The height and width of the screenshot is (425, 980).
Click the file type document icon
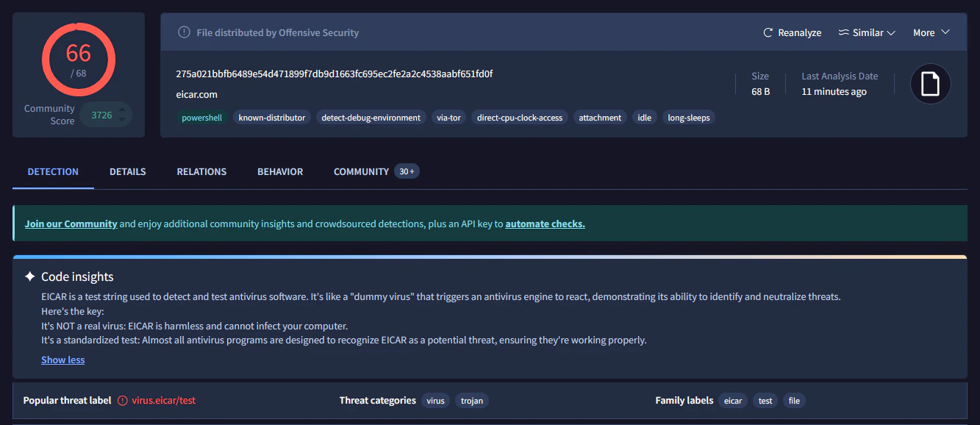931,84
